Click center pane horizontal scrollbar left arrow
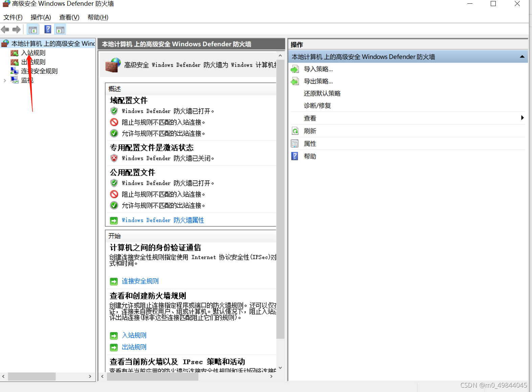The image size is (532, 392). pyautogui.click(x=103, y=376)
